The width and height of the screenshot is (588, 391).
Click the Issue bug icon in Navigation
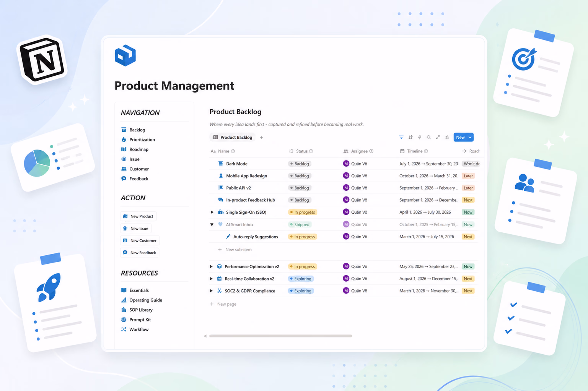pos(124,159)
